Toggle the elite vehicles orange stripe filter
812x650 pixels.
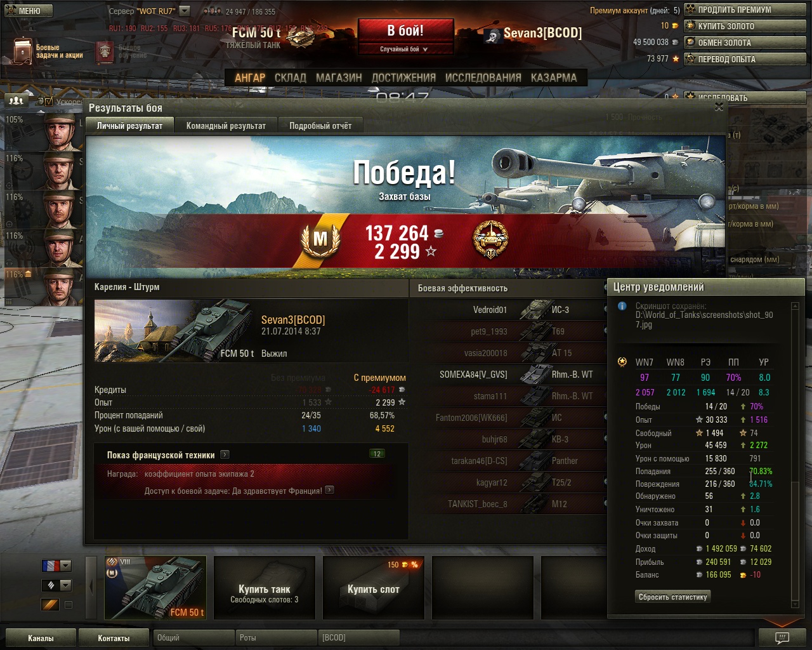click(x=50, y=605)
